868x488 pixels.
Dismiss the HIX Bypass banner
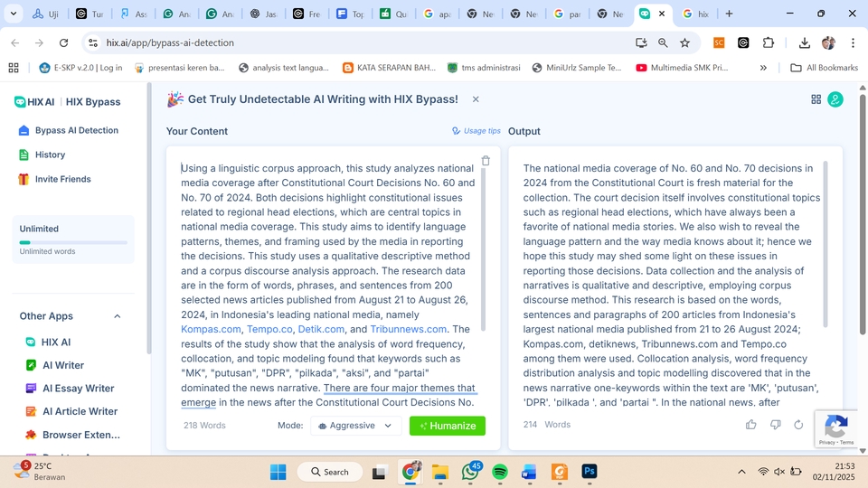click(476, 99)
